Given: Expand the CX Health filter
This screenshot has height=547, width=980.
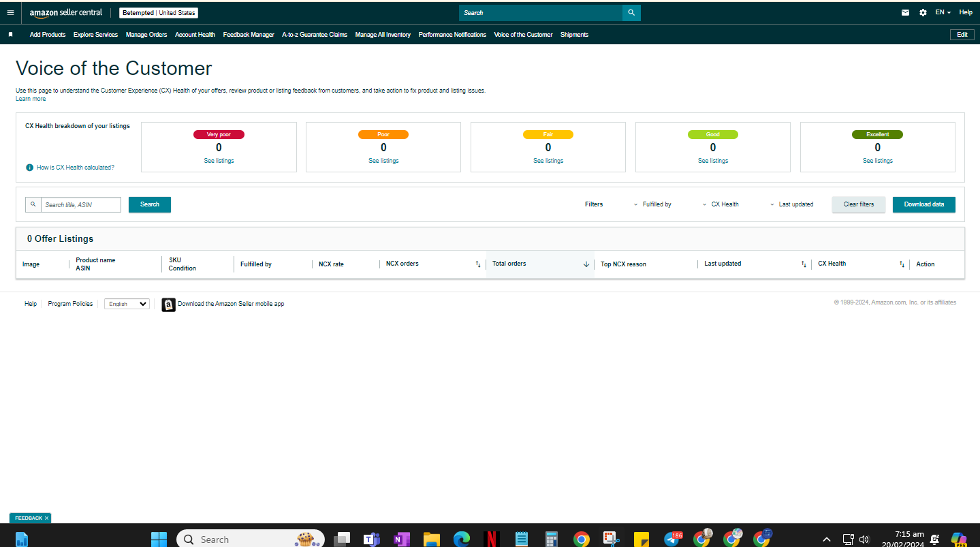Looking at the screenshot, I should 720,204.
